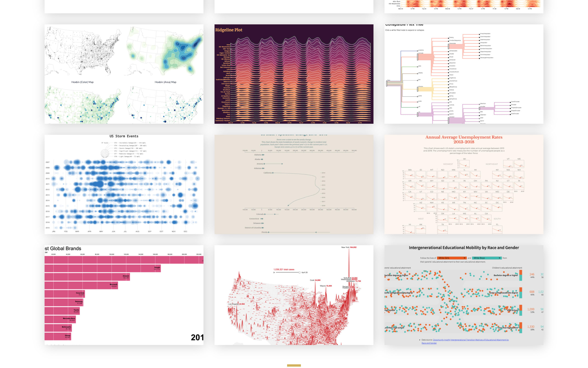Open the Hexbin maps visualization thumbnail
This screenshot has height=368, width=588.
coord(124,74)
